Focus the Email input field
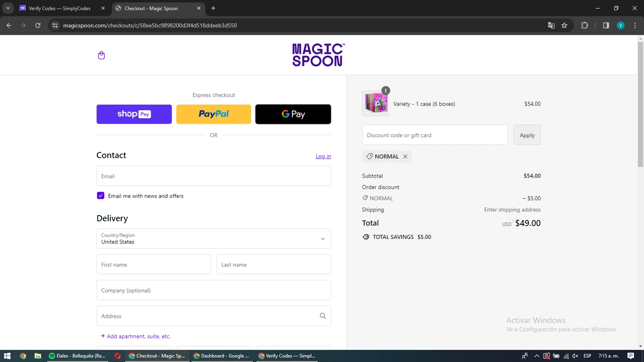Image resolution: width=644 pixels, height=362 pixels. coord(214,176)
